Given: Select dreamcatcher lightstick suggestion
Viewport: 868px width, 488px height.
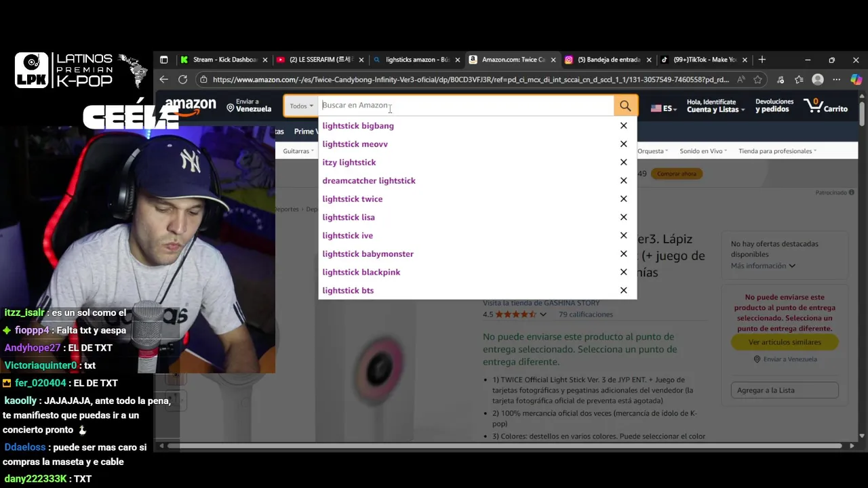Looking at the screenshot, I should (369, 180).
